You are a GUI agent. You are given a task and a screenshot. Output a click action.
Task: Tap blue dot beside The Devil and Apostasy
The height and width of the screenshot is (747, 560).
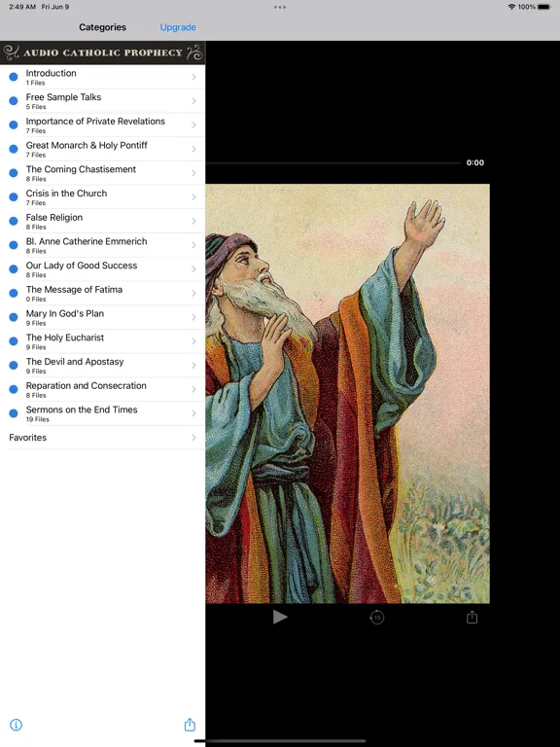coord(14,365)
